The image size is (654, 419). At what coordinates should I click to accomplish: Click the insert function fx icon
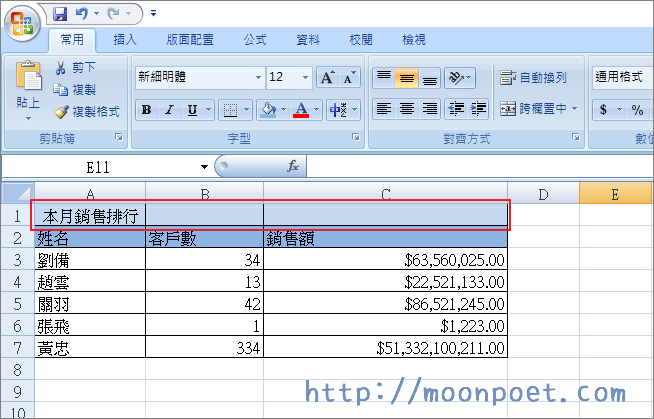293,166
